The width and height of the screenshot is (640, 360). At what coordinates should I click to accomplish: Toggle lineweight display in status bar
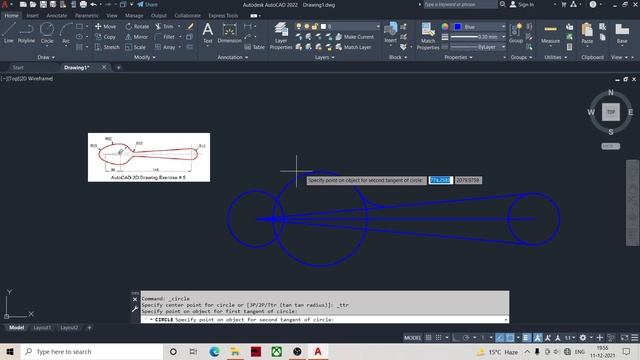click(526, 338)
